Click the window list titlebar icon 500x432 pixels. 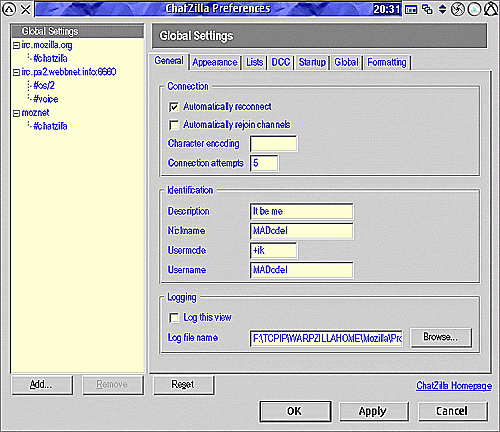(427, 9)
